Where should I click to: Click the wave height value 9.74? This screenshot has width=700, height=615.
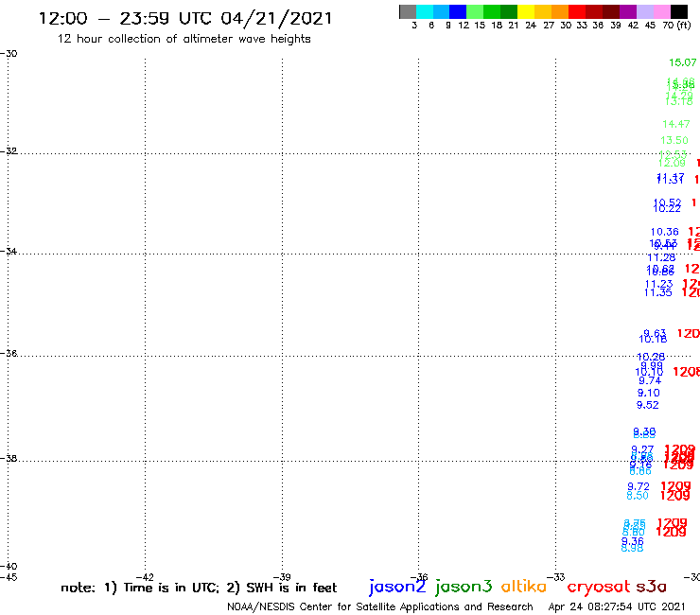click(650, 380)
